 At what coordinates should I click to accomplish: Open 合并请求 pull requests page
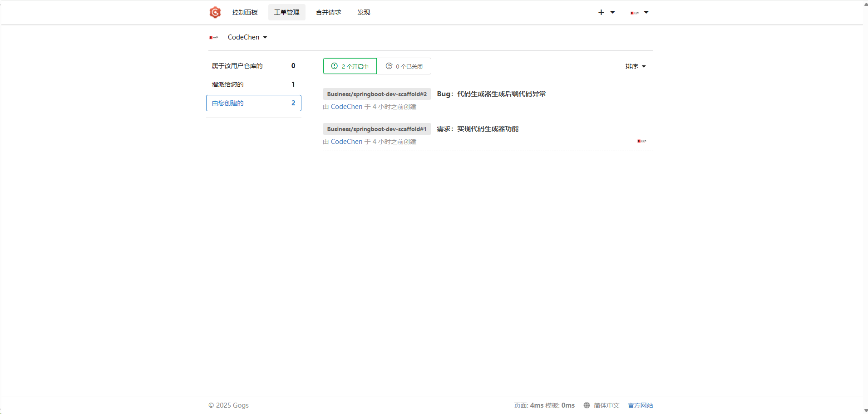point(328,12)
